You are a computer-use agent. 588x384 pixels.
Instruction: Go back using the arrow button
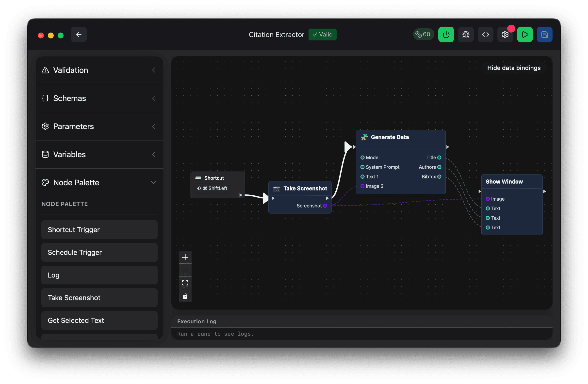click(x=79, y=34)
